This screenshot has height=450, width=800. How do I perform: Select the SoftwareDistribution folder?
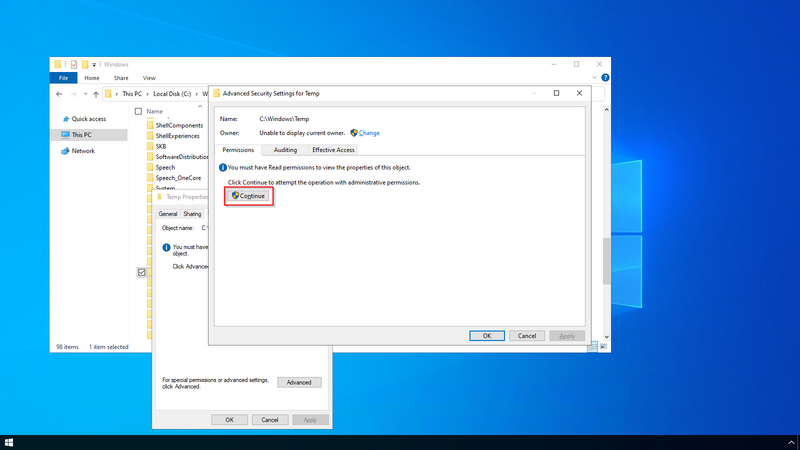point(182,157)
